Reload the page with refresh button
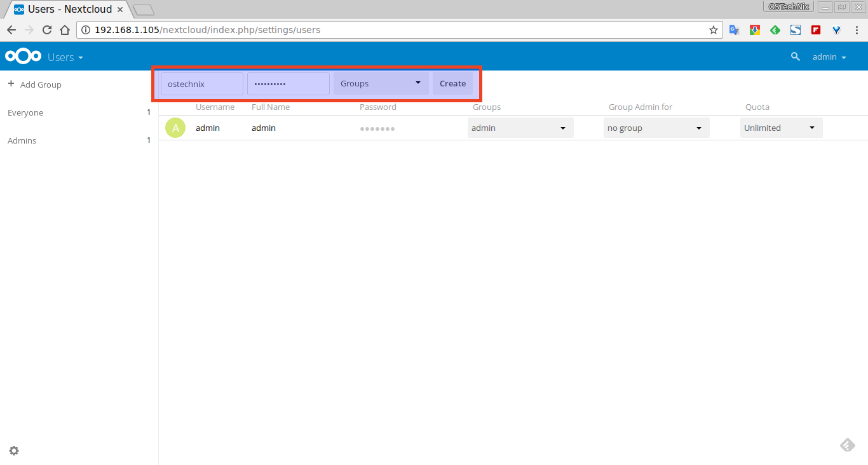The height and width of the screenshot is (465, 868). pyautogui.click(x=46, y=30)
